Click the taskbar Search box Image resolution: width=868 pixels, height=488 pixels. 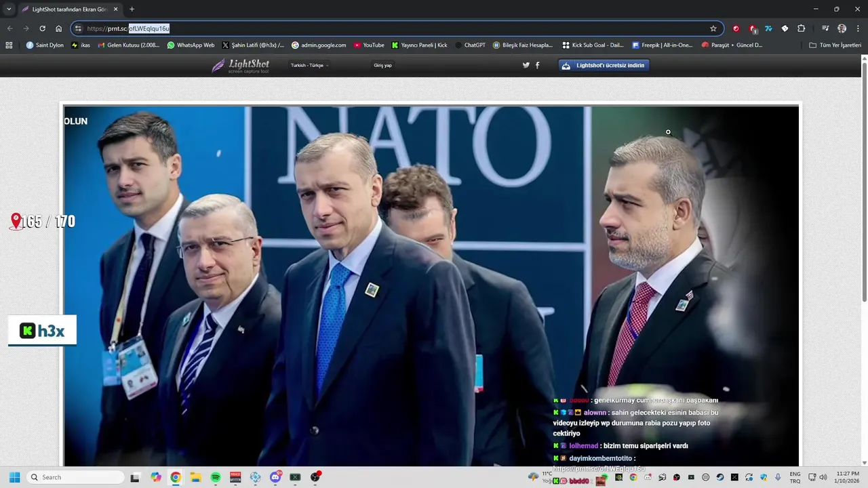tap(75, 477)
